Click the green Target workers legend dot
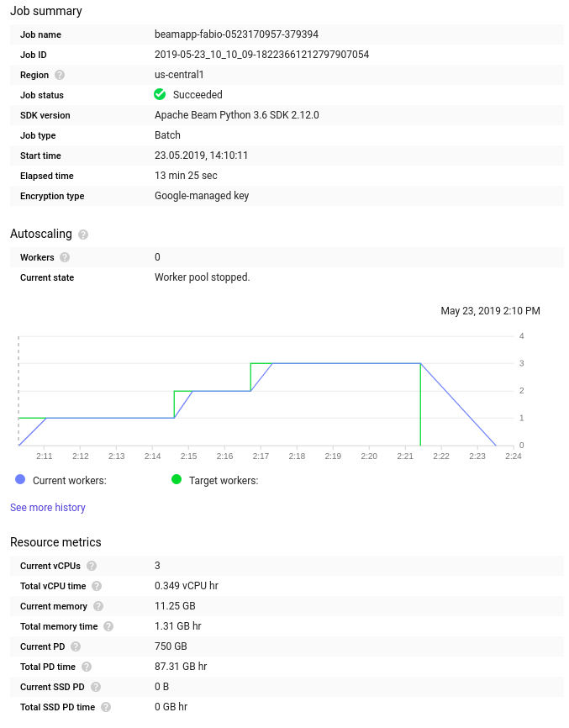Viewport: 569px width, 728px height. (x=176, y=480)
